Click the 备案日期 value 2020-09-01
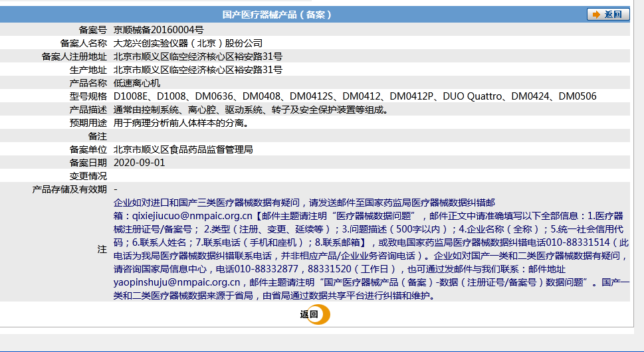This screenshot has width=644, height=352. (x=139, y=163)
